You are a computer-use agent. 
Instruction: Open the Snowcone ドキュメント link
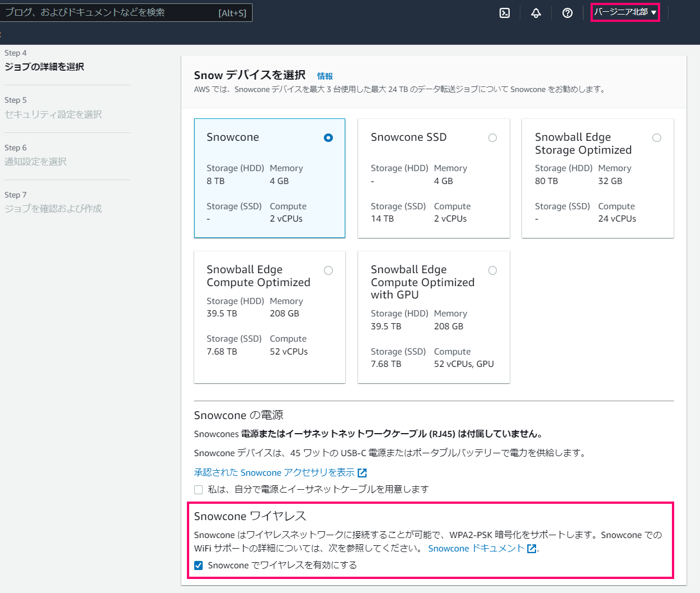476,548
